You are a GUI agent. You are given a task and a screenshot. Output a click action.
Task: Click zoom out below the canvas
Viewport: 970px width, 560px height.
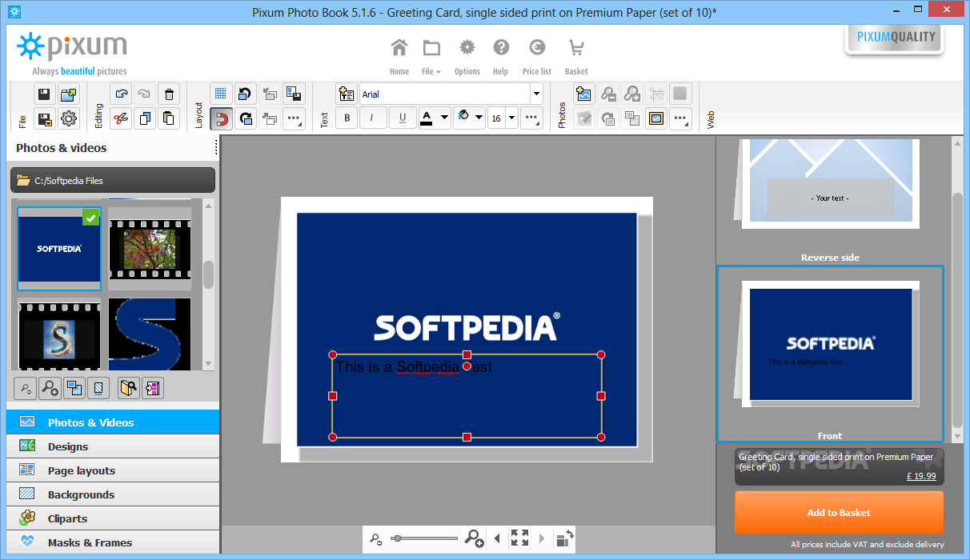click(x=376, y=539)
